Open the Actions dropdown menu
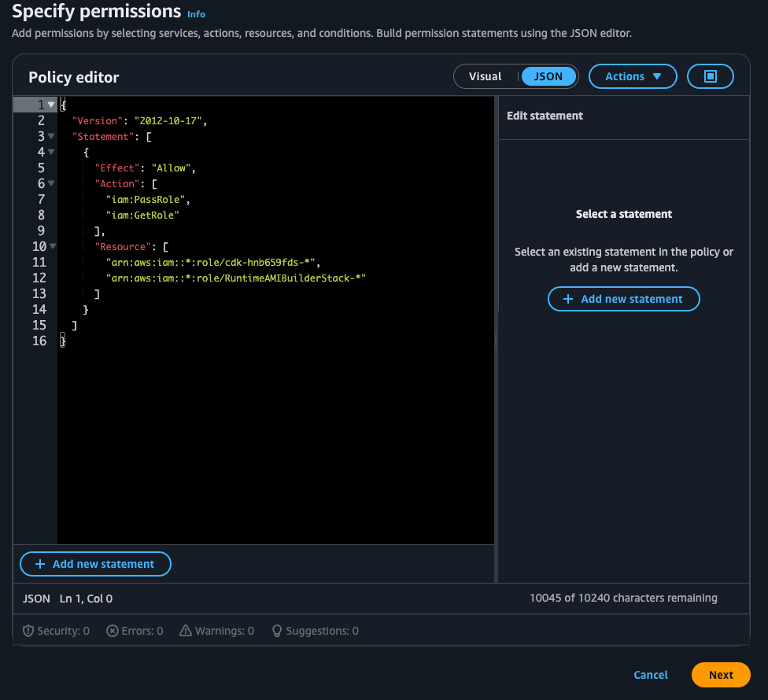Image resolution: width=768 pixels, height=700 pixels. pyautogui.click(x=633, y=76)
